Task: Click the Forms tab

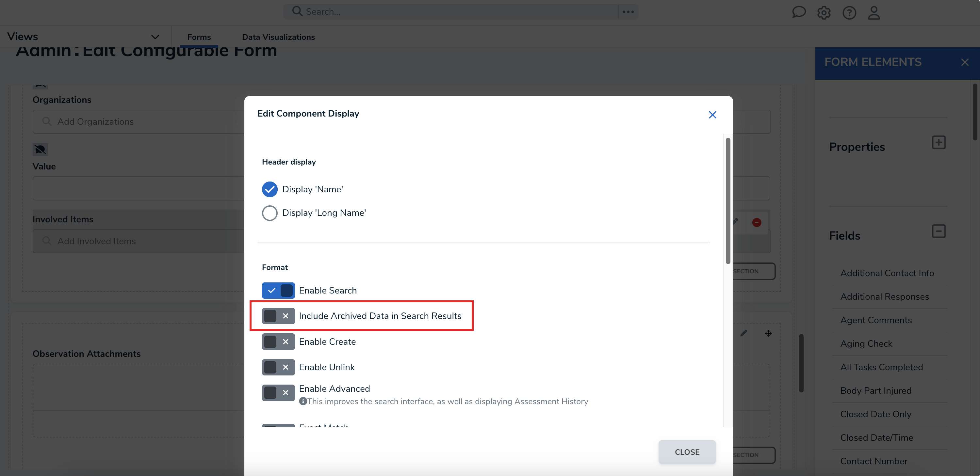Action: 199,37
